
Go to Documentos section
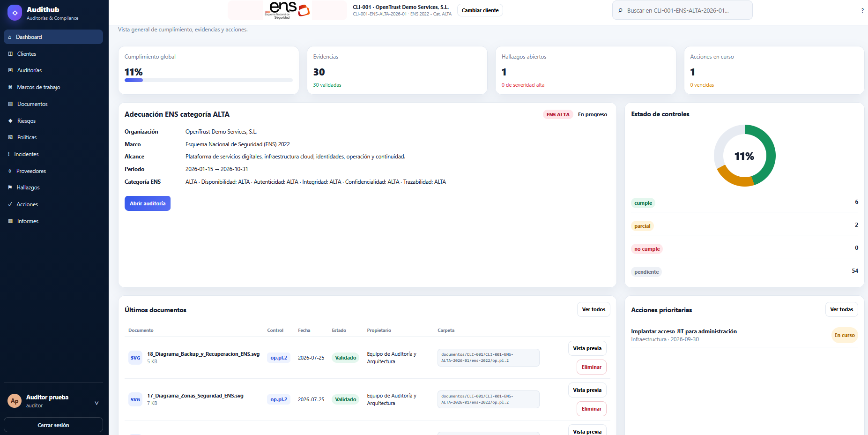[x=53, y=104]
